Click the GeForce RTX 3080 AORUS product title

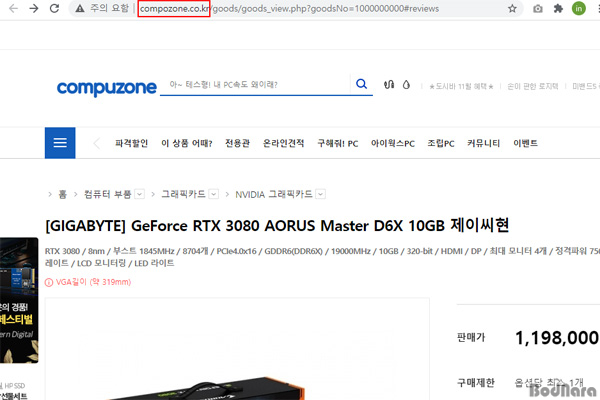(277, 226)
